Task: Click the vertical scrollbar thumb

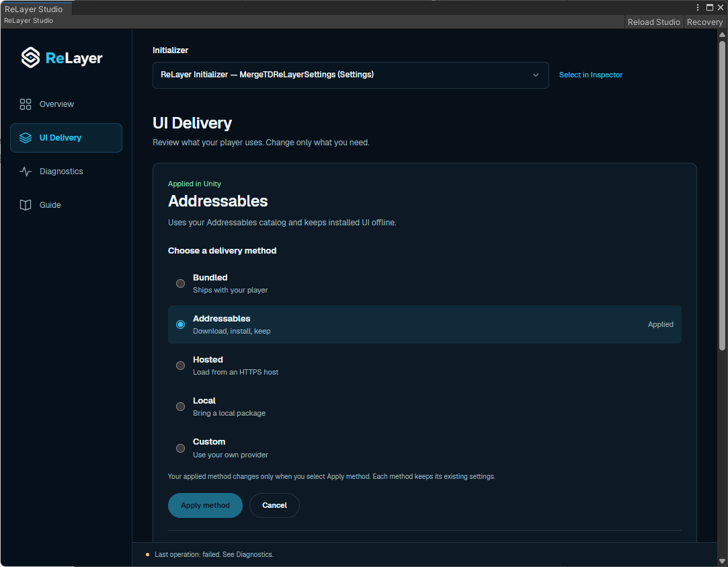Action: pos(722,195)
